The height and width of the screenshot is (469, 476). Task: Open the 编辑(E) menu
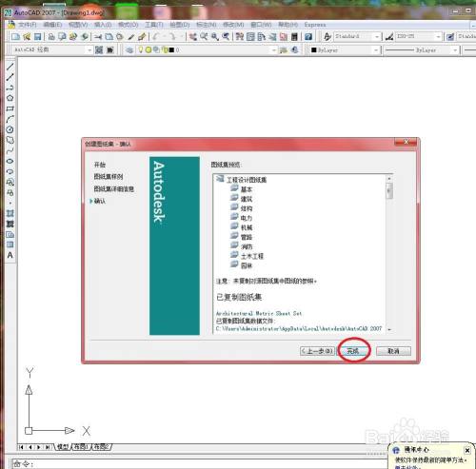52,25
